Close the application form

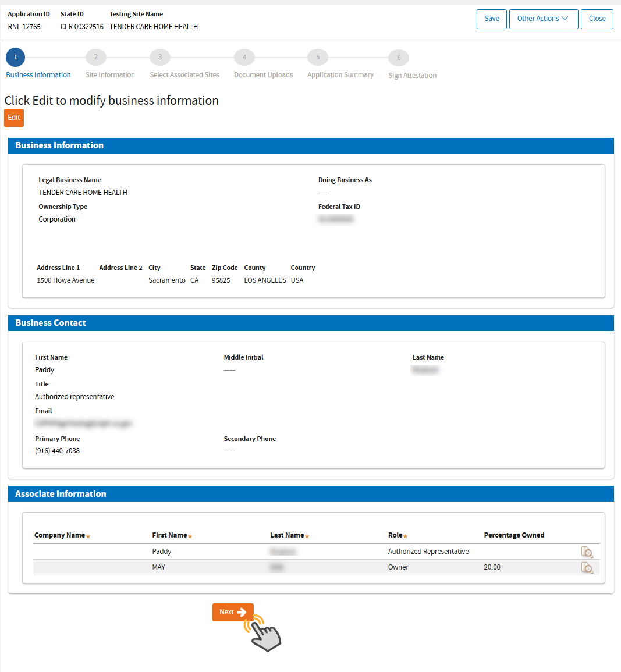pyautogui.click(x=597, y=19)
